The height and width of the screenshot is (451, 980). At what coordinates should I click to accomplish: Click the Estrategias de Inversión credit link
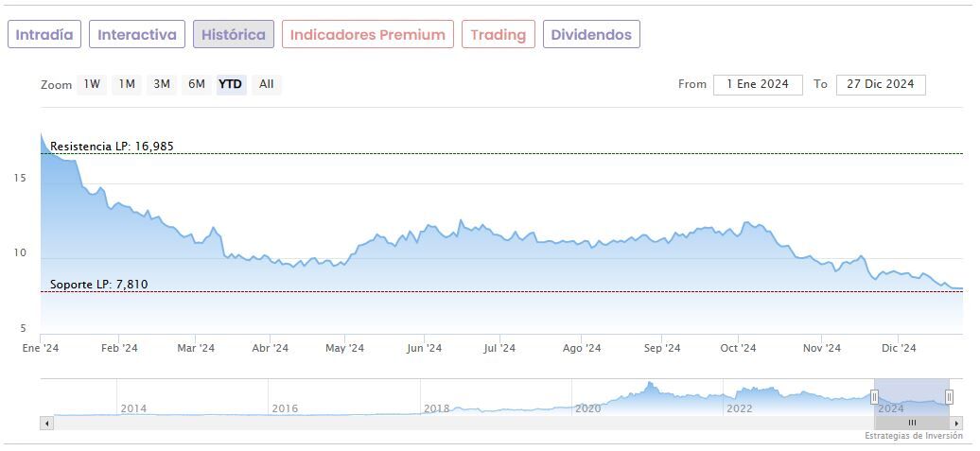[913, 436]
